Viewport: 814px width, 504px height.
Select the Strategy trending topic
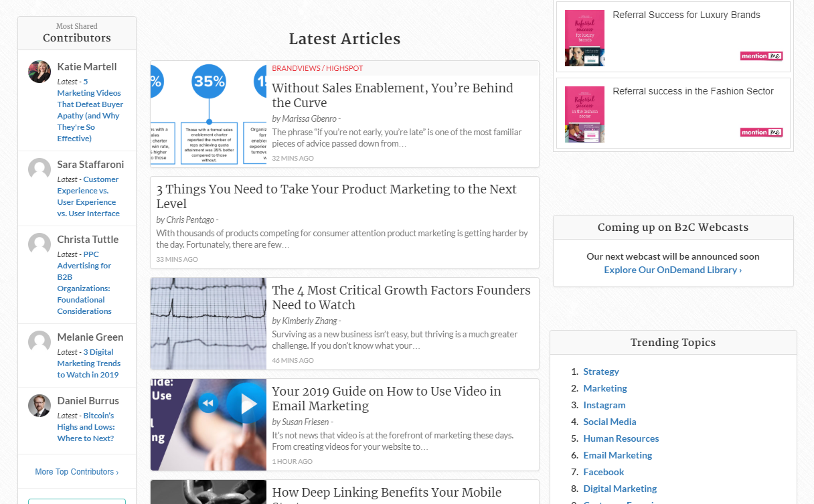pyautogui.click(x=600, y=371)
